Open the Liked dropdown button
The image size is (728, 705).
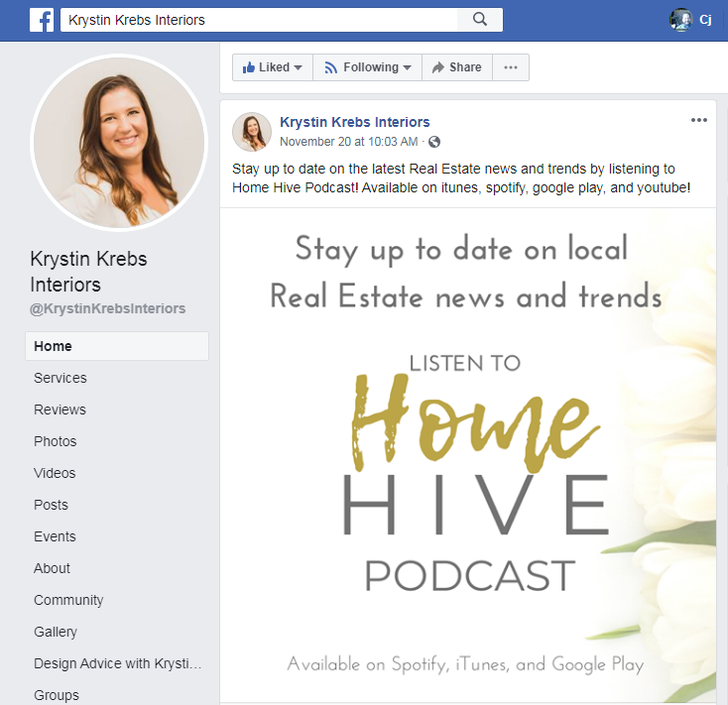[x=273, y=67]
